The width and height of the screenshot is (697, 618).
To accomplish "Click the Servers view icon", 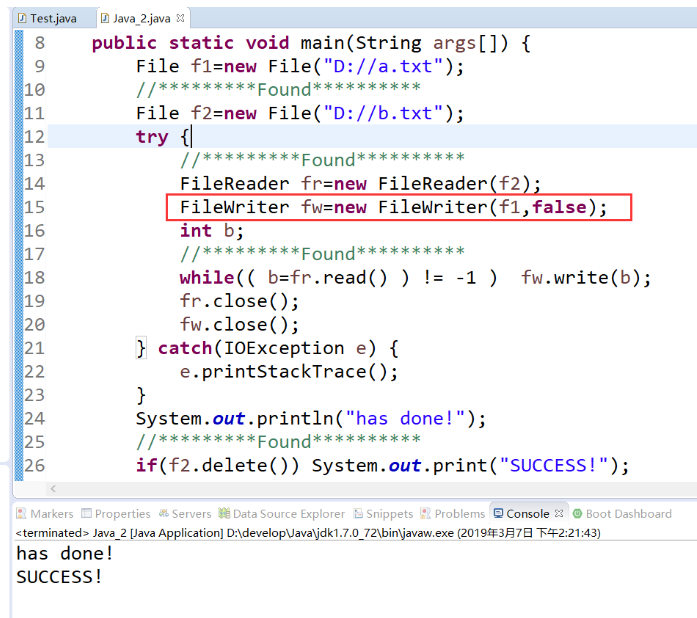I will tap(164, 513).
